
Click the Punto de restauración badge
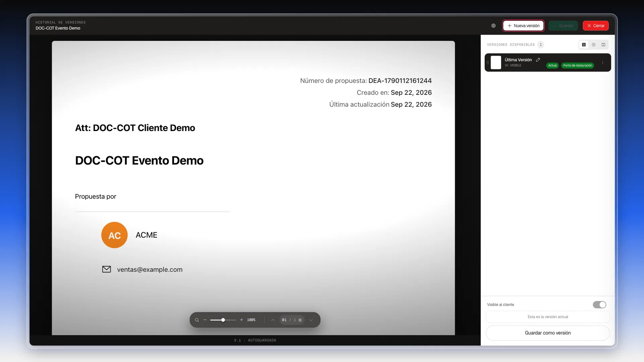(x=577, y=65)
